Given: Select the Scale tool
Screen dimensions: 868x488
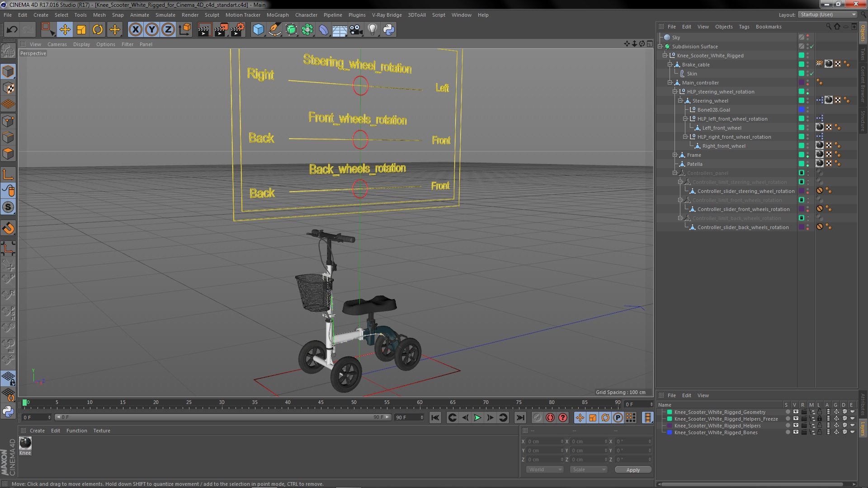Looking at the screenshot, I should point(81,30).
